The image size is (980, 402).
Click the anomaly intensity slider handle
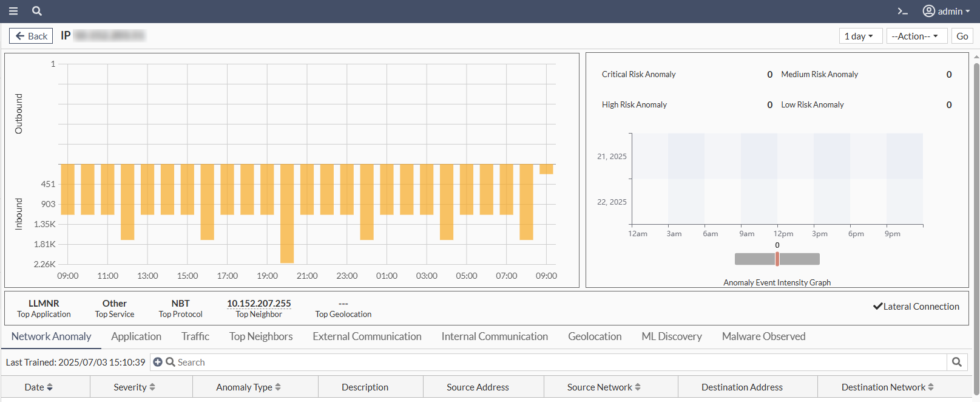(777, 259)
